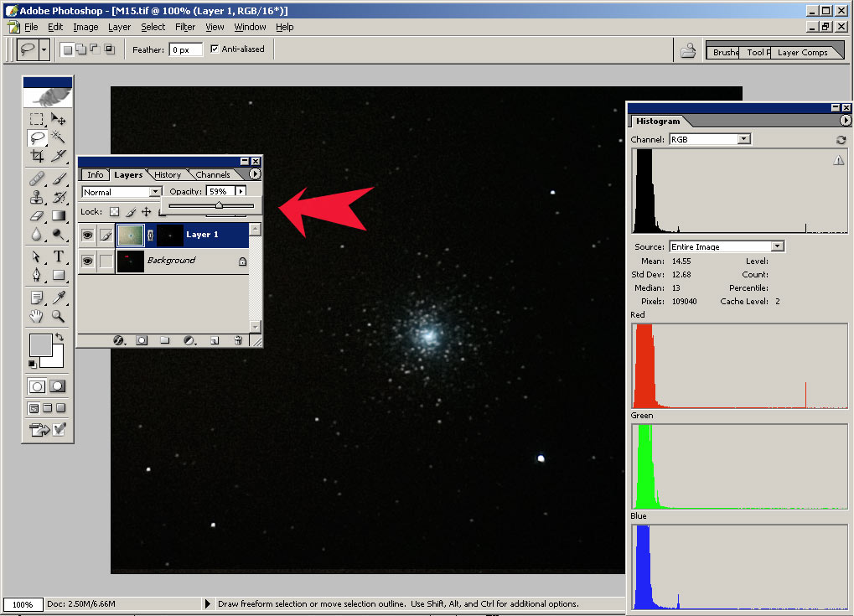Viewport: 854px width, 616px height.
Task: Delete layer using the trash icon
Action: point(238,340)
